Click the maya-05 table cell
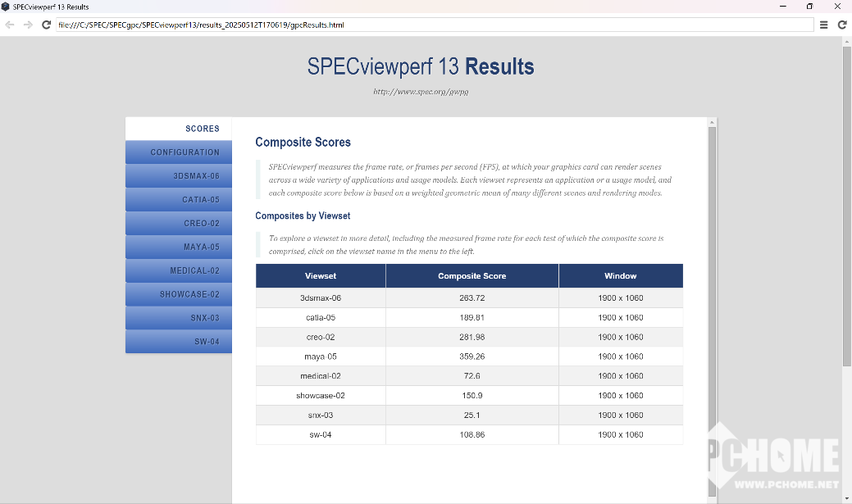852x504 pixels. pyautogui.click(x=321, y=356)
